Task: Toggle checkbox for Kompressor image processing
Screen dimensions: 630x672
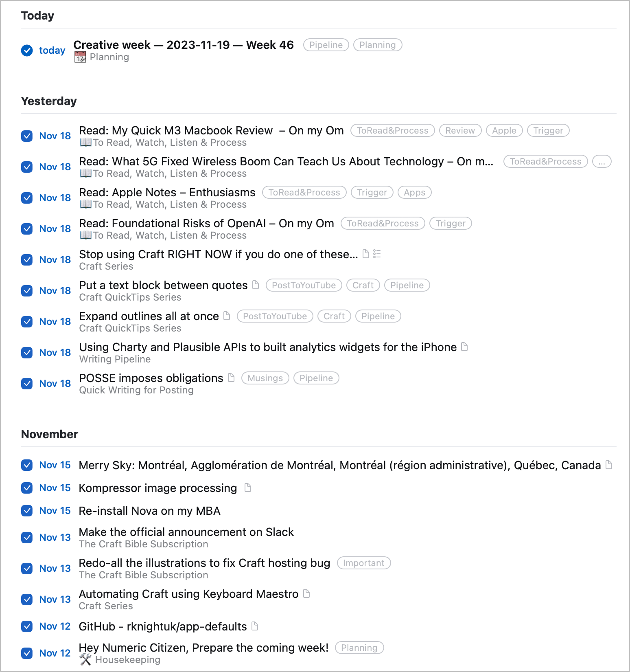Action: coord(27,488)
